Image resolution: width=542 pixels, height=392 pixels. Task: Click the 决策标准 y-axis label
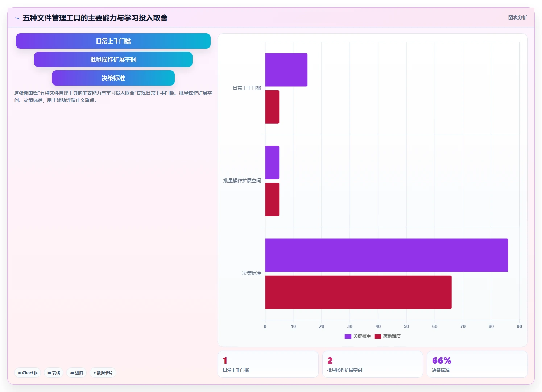point(252,273)
